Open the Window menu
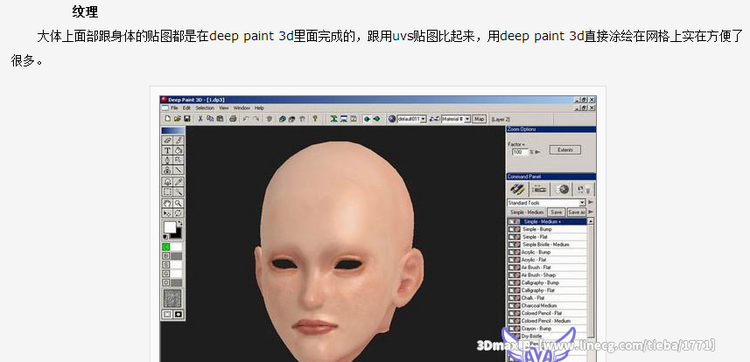The width and height of the screenshot is (750, 362). coord(242,108)
